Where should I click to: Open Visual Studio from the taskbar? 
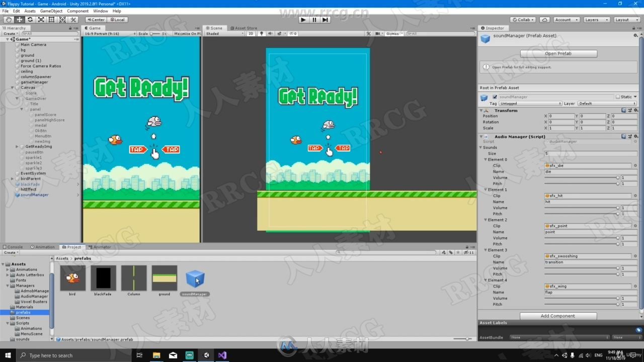pos(222,355)
